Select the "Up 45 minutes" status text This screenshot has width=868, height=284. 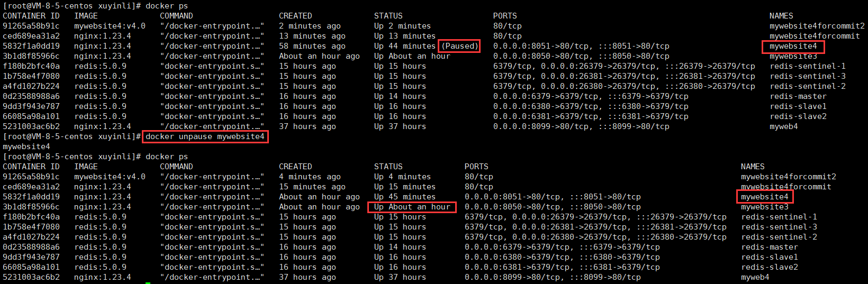tap(405, 197)
